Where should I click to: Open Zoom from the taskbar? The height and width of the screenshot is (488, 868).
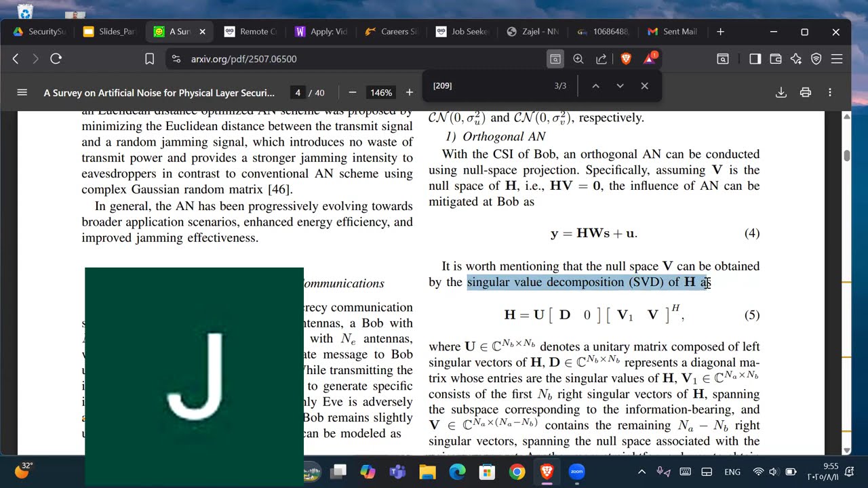[x=576, y=472]
